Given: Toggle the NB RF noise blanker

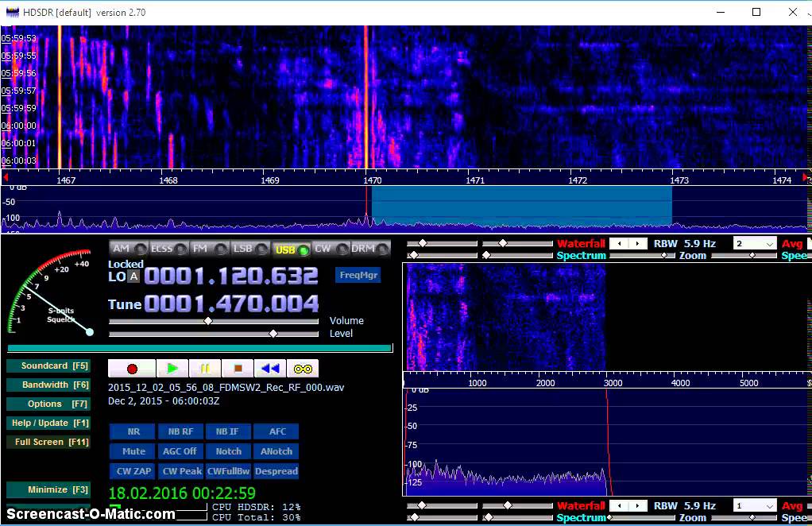Looking at the screenshot, I should (180, 431).
